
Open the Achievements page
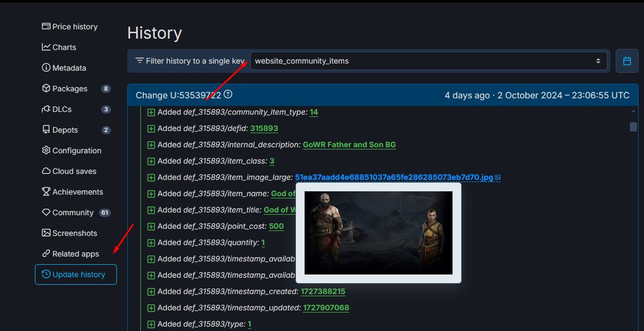point(72,191)
